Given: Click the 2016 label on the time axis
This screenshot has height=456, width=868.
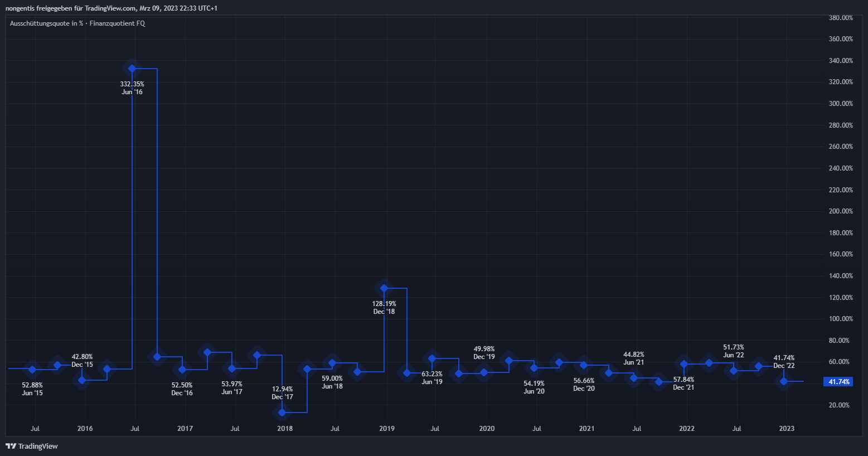Looking at the screenshot, I should 85,429.
